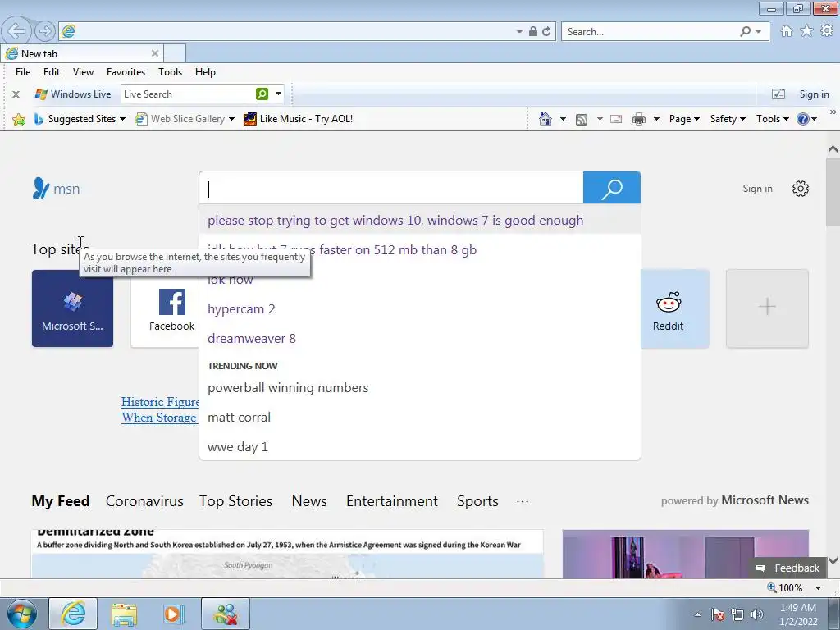Viewport: 840px width, 630px height.
Task: Open Favorites star at top right
Action: point(806,31)
